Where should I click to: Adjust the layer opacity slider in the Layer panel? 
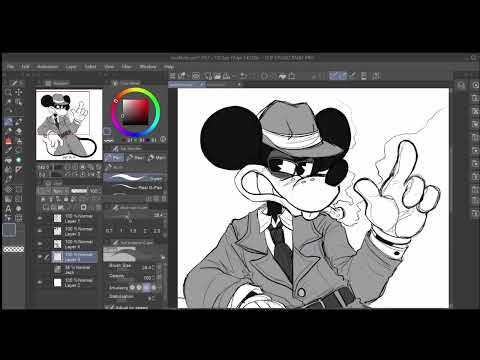pyautogui.click(x=79, y=191)
